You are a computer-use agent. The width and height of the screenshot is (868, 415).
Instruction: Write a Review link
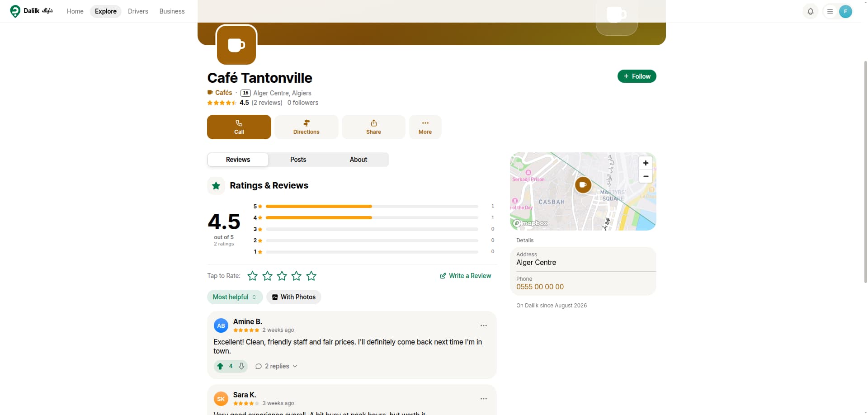click(465, 276)
